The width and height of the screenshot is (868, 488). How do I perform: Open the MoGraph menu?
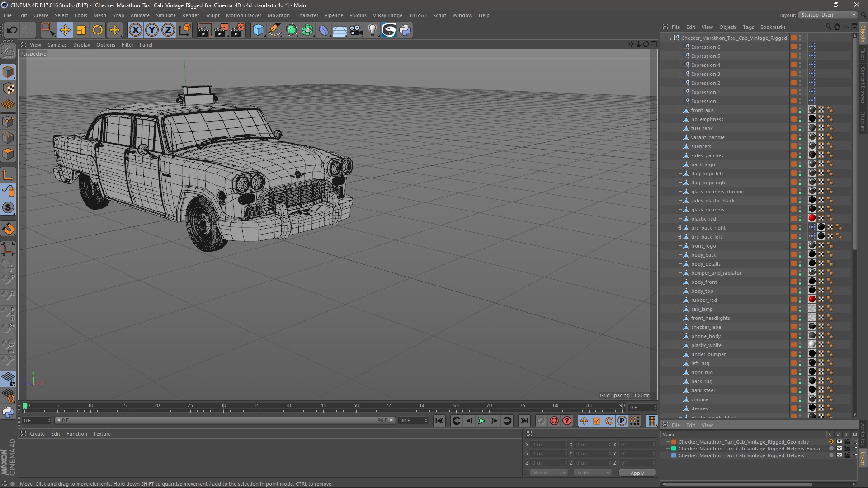[x=278, y=15]
